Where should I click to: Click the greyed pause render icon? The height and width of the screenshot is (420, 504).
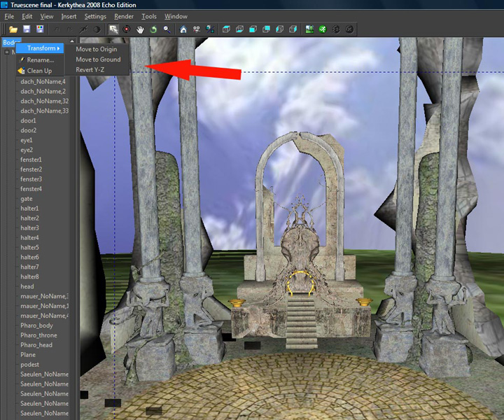click(x=336, y=29)
